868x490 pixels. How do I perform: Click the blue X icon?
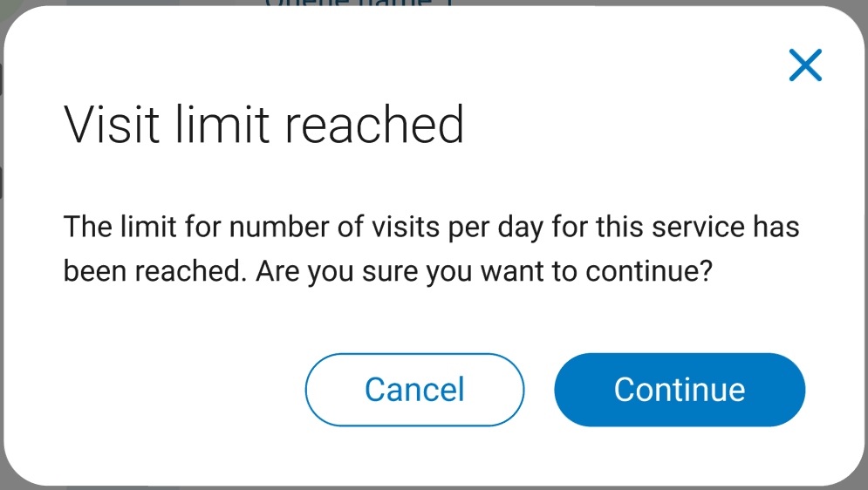[x=805, y=65]
